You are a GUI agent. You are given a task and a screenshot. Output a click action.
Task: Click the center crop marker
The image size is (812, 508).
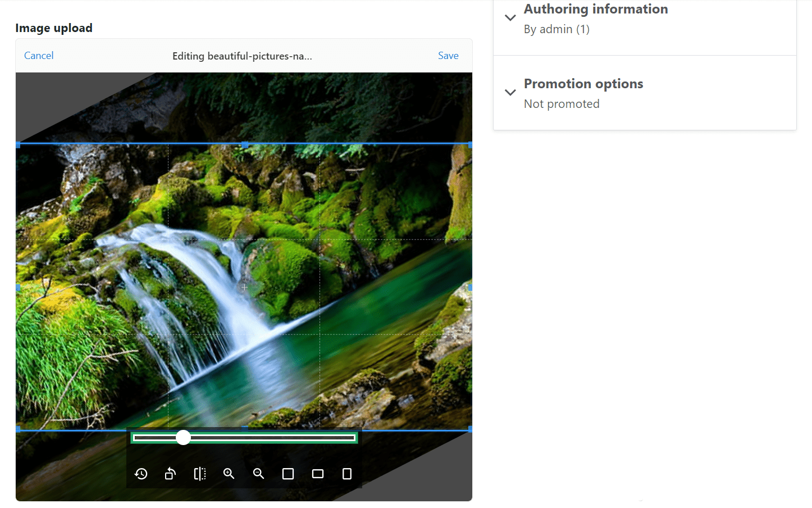pos(244,287)
